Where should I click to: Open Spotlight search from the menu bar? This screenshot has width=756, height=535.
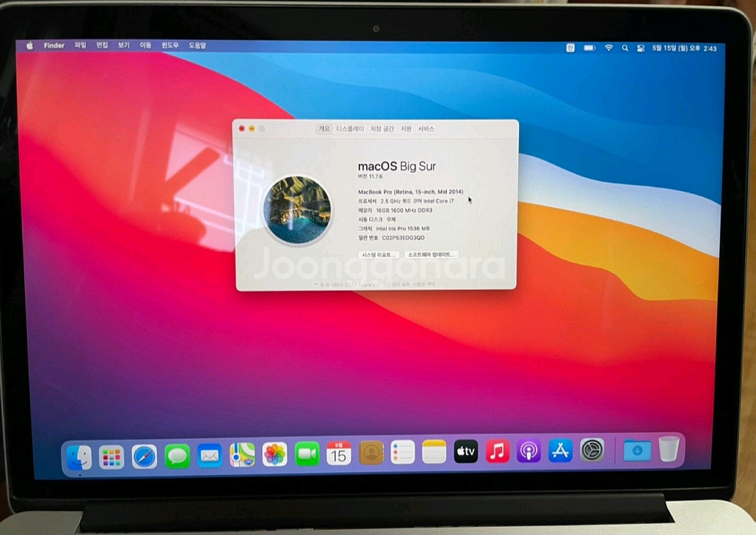pos(625,47)
